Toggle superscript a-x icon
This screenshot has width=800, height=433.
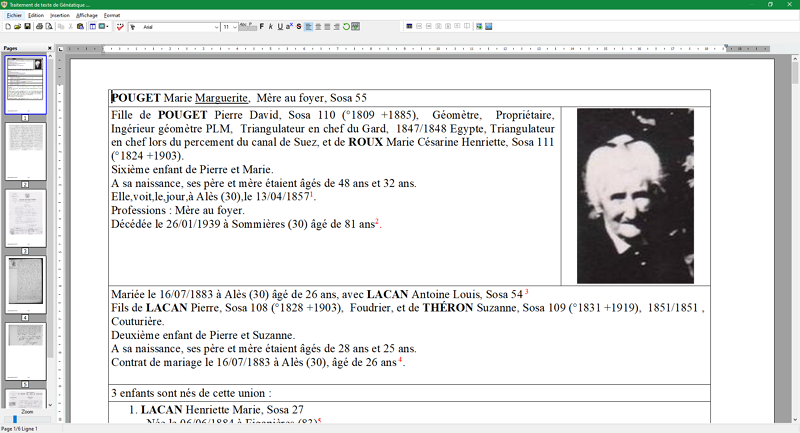coord(289,26)
